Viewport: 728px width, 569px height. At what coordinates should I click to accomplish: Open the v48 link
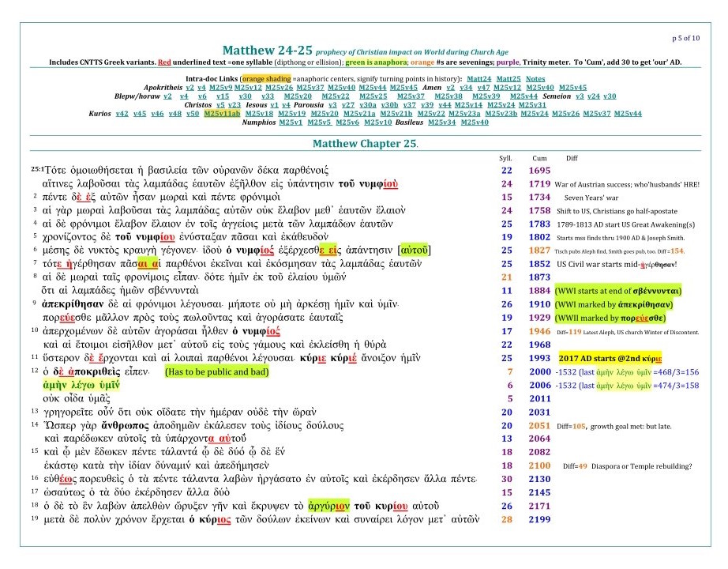175,114
